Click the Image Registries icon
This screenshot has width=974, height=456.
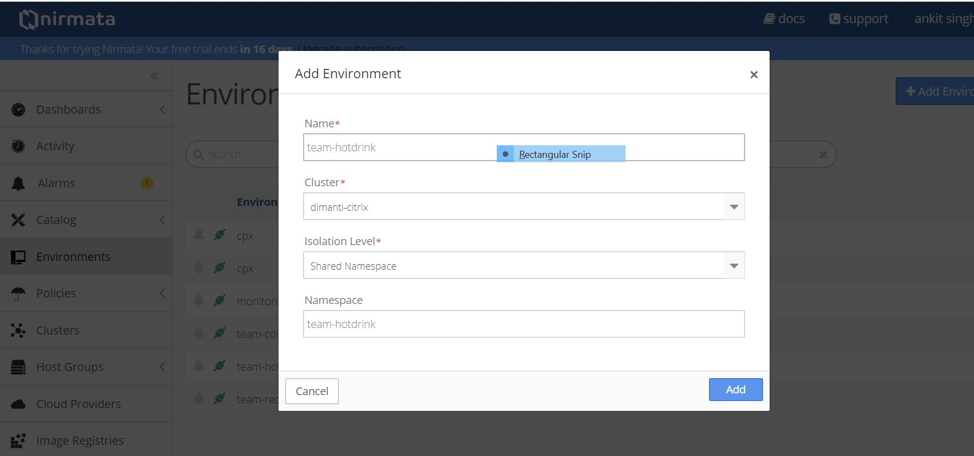(x=18, y=440)
